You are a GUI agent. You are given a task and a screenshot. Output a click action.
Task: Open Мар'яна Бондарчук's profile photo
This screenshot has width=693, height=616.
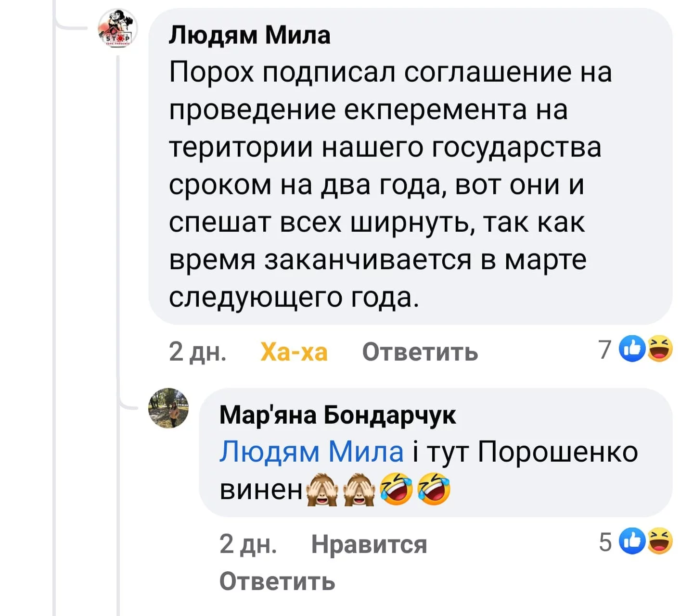[168, 408]
